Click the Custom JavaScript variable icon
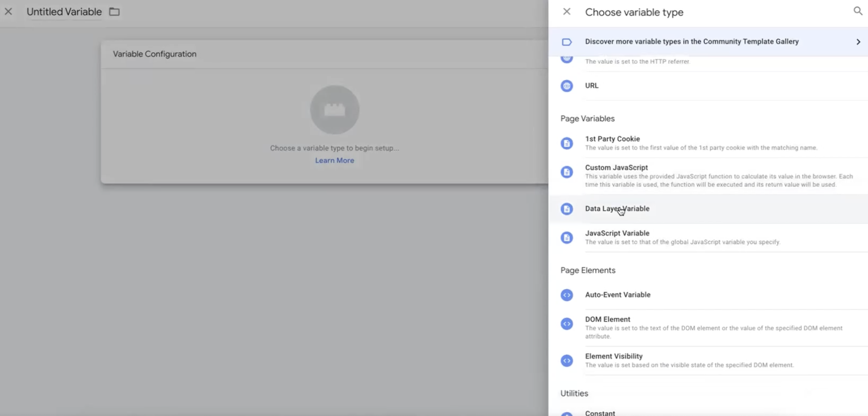The width and height of the screenshot is (868, 416). (567, 172)
